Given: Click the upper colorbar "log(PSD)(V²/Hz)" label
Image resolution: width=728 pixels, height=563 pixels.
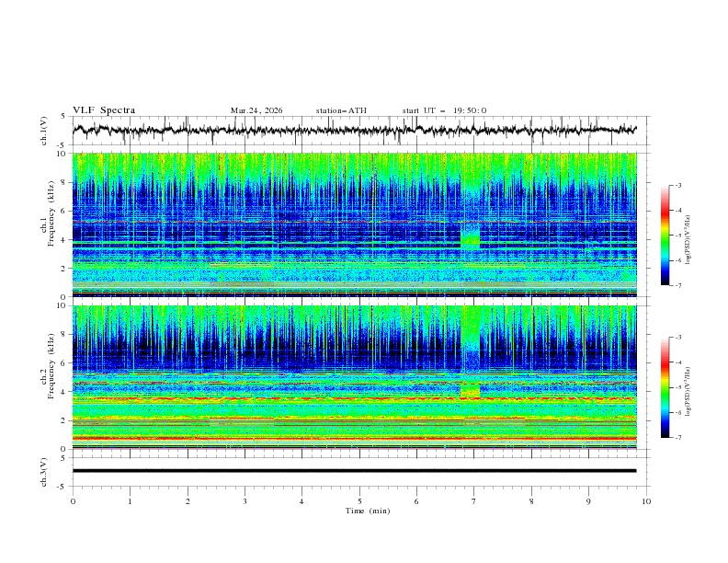Looking at the screenshot, I should (x=688, y=240).
